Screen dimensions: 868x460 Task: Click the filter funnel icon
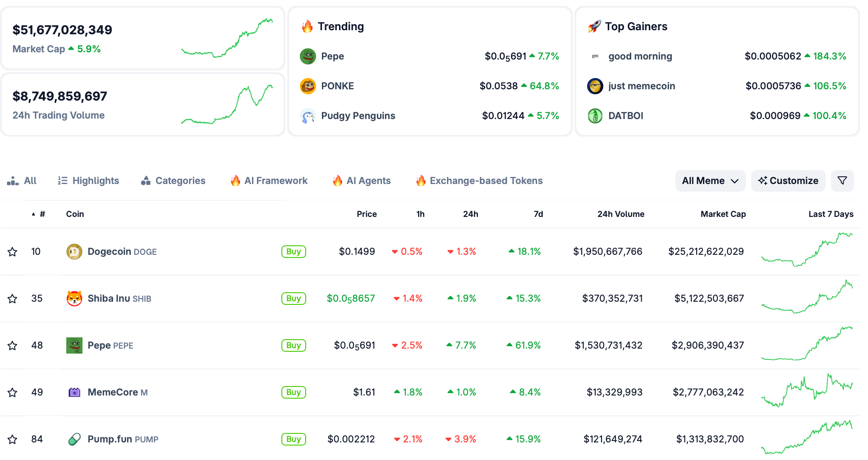click(842, 181)
